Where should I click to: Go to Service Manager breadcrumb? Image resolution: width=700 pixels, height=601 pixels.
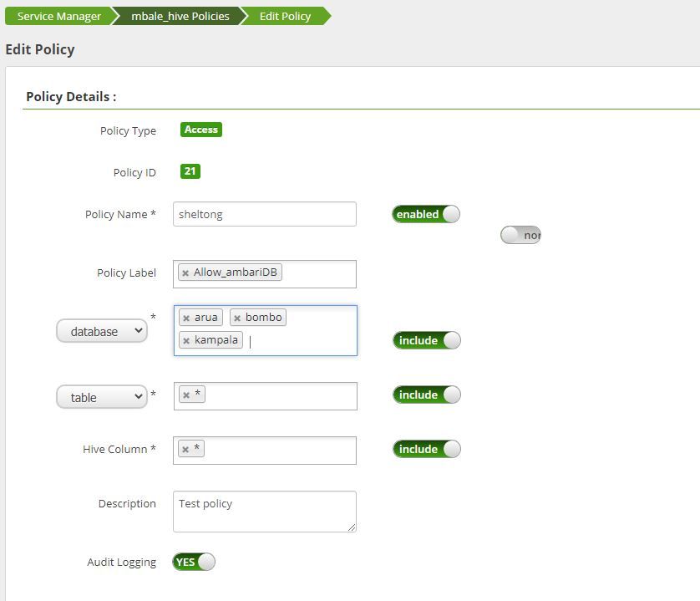[58, 16]
